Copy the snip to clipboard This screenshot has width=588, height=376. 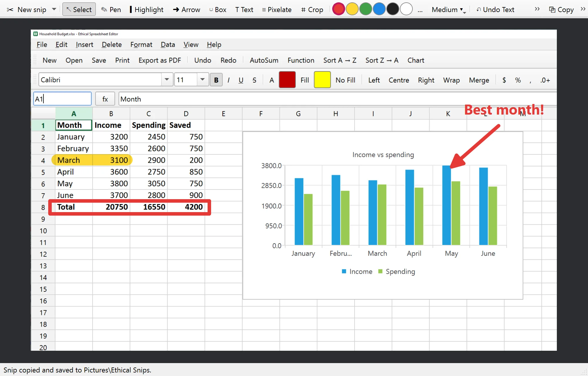coord(561,9)
